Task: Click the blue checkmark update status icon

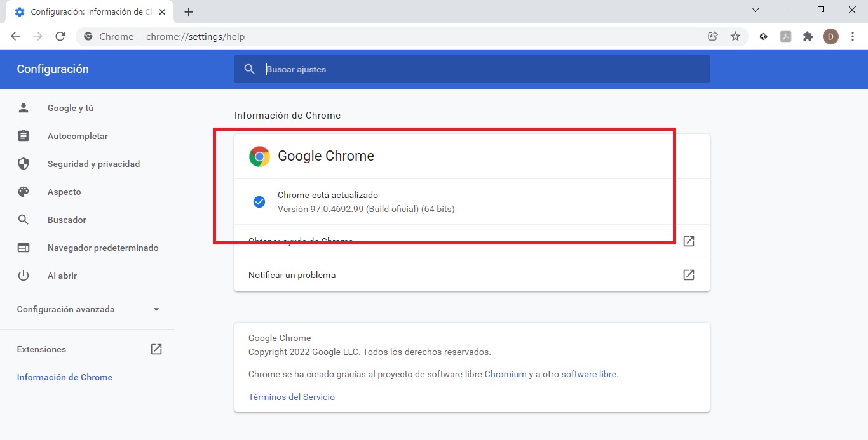Action: click(259, 202)
